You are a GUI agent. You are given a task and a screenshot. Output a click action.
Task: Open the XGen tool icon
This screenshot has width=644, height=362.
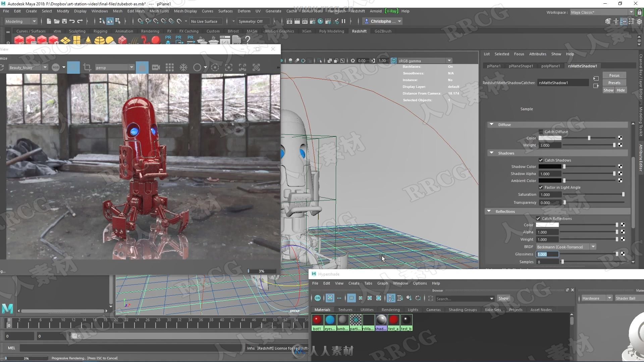tap(307, 31)
